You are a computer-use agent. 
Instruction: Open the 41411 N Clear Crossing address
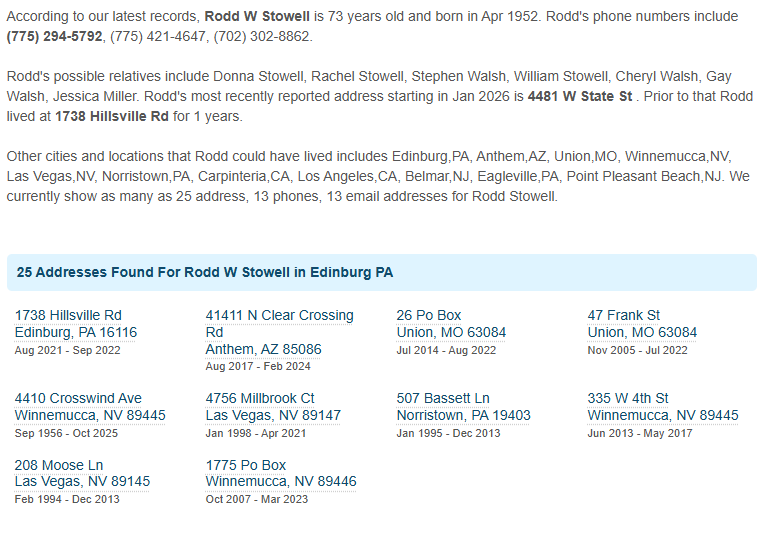pyautogui.click(x=279, y=316)
